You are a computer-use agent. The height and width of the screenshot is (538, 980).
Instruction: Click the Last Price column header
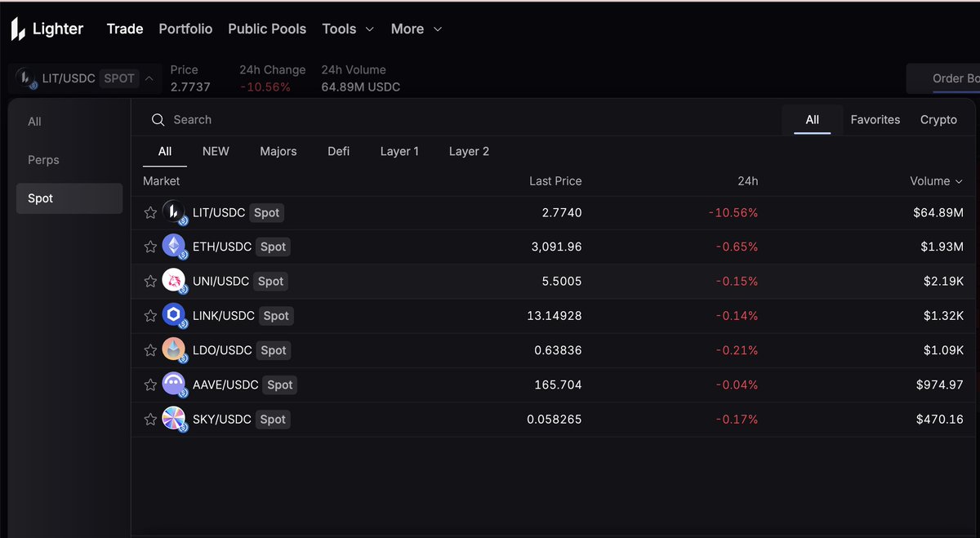pyautogui.click(x=555, y=181)
